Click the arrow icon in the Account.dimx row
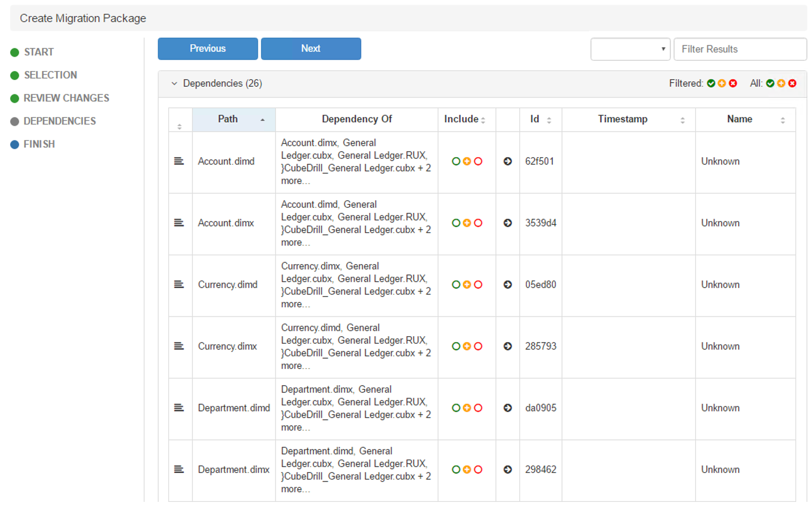812x510 pixels. [x=508, y=223]
